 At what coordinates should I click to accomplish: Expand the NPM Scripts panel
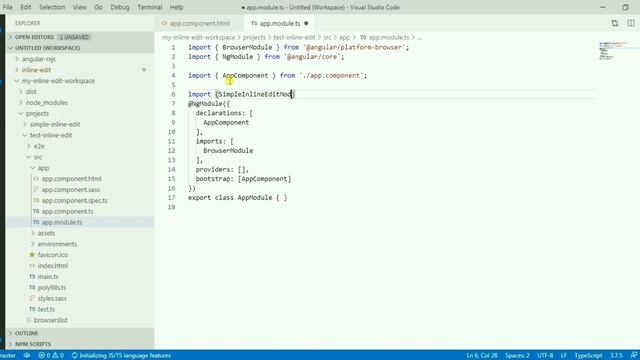(x=80, y=344)
